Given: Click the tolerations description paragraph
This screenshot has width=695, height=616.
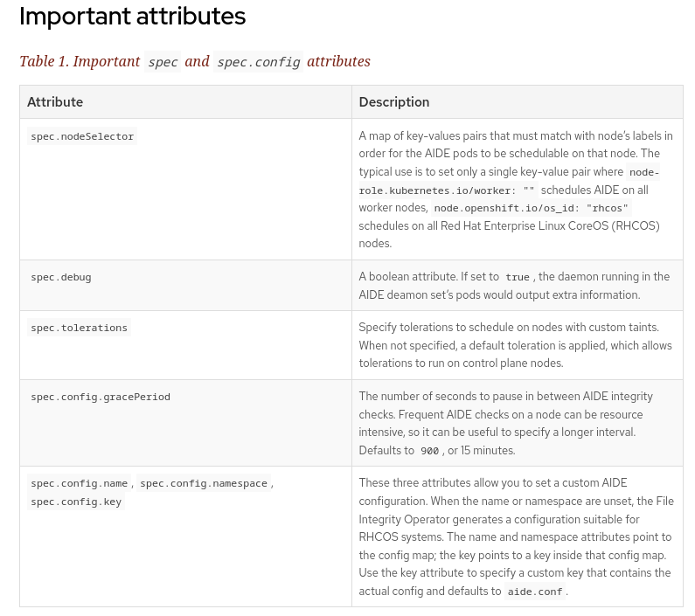Looking at the screenshot, I should pyautogui.click(x=515, y=345).
